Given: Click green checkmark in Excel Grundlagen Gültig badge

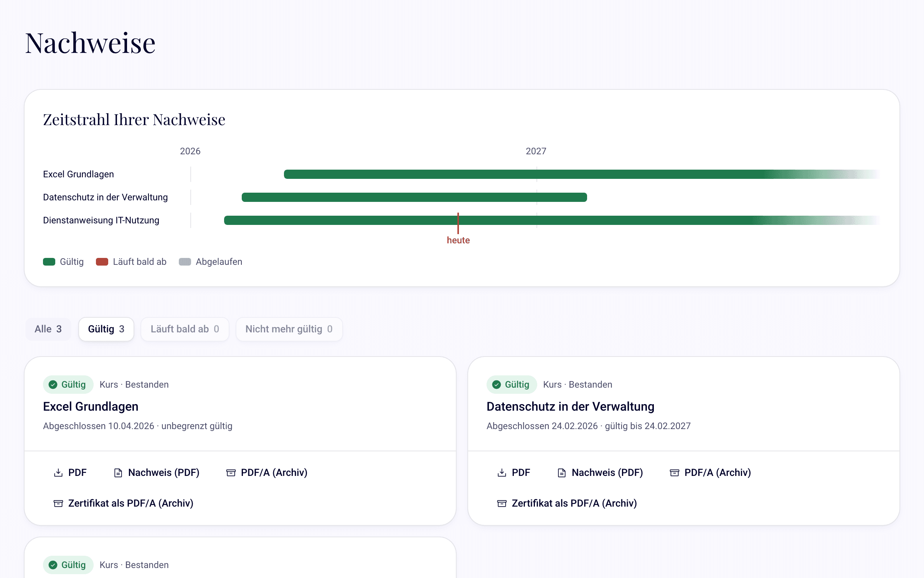Looking at the screenshot, I should (x=53, y=385).
